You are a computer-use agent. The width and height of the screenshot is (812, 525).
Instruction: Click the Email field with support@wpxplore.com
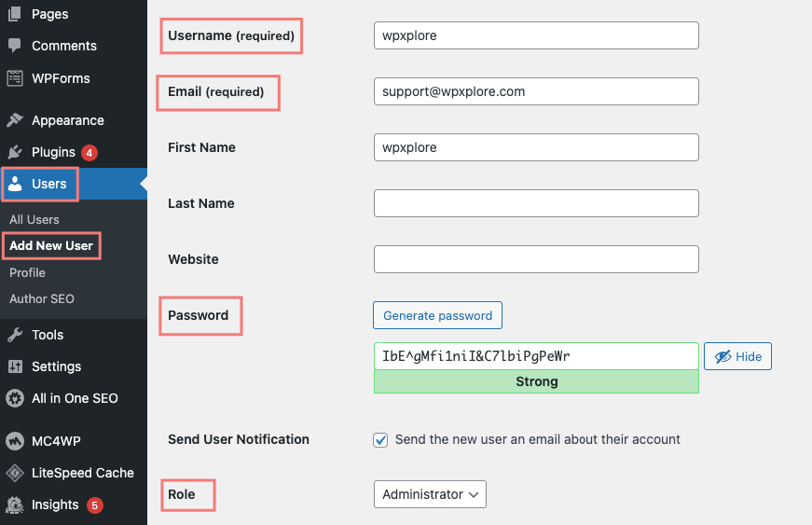(536, 91)
